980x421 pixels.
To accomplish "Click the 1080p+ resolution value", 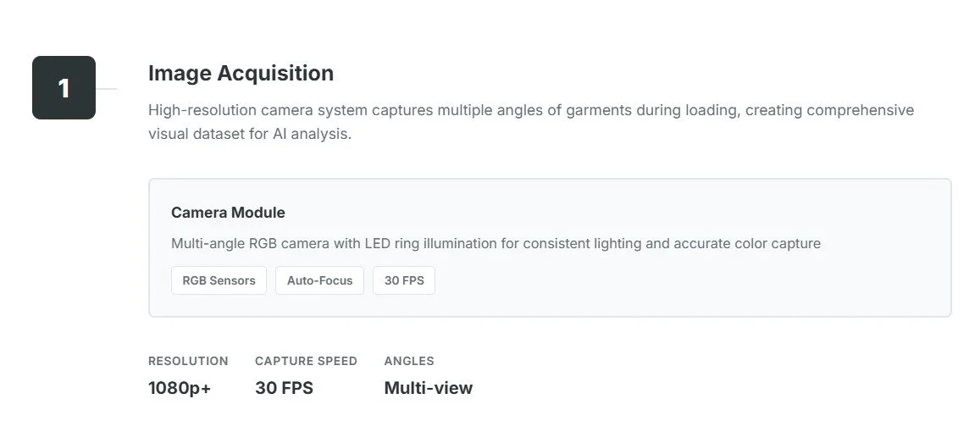I will click(180, 388).
